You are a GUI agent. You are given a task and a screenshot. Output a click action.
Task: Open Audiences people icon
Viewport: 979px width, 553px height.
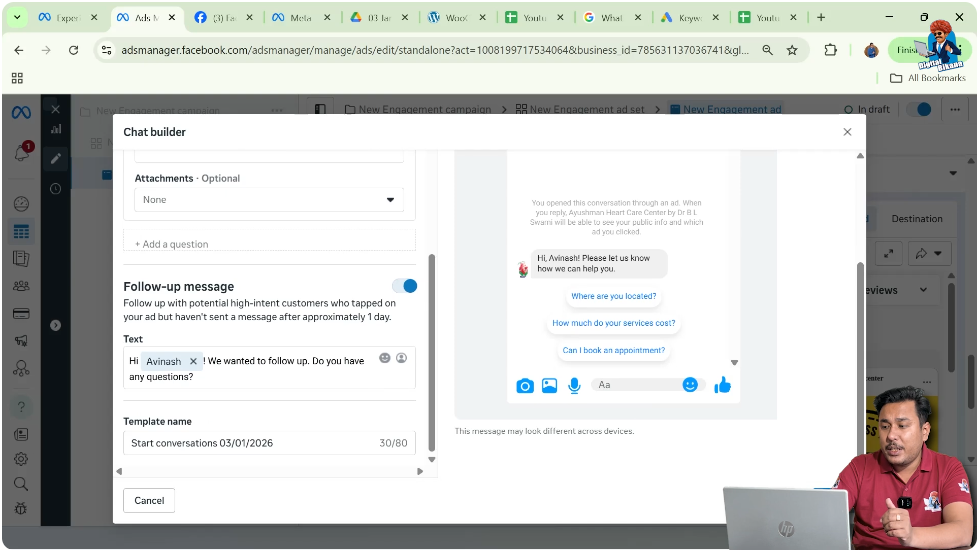[21, 286]
